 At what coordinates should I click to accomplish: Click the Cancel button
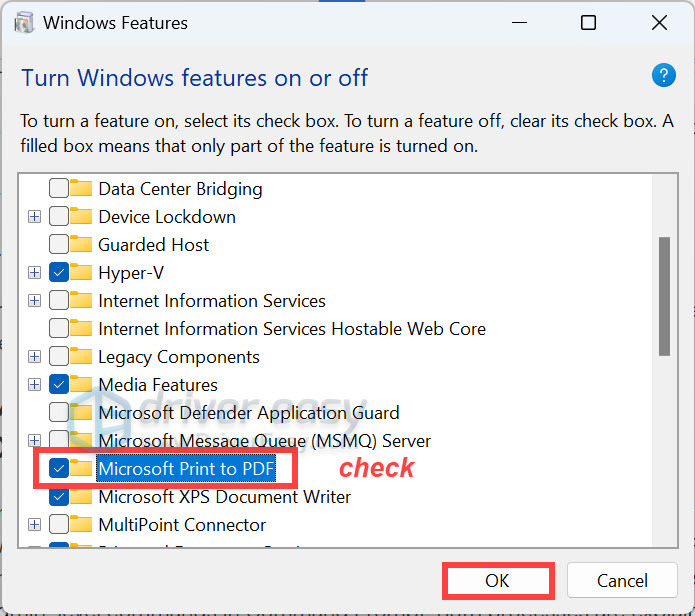coord(622,581)
